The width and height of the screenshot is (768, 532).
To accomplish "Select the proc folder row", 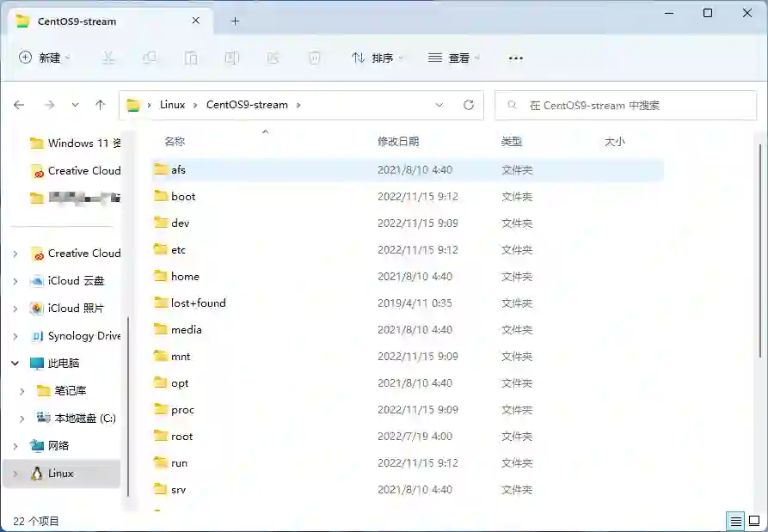I will tap(408, 410).
